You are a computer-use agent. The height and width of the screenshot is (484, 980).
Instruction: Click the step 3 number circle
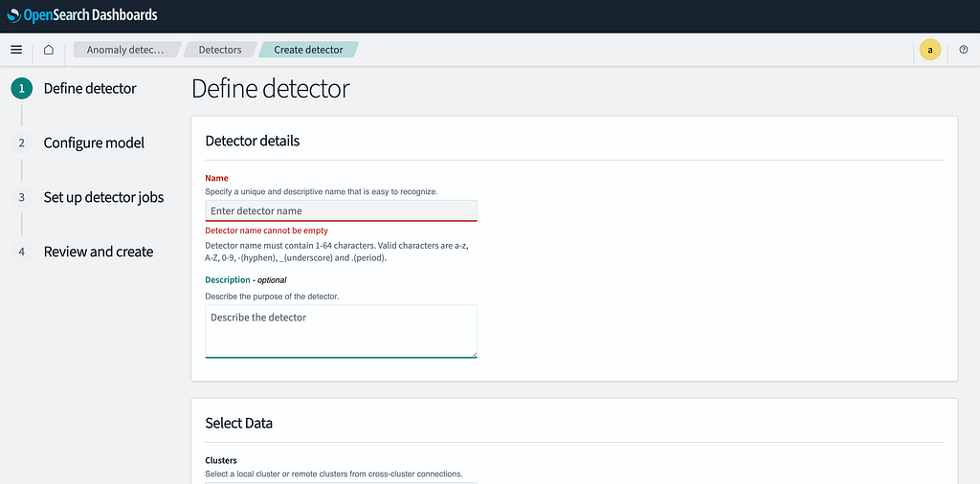21,197
